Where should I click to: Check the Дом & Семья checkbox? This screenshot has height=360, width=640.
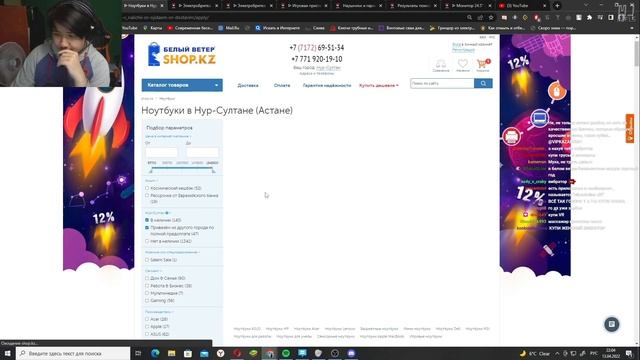tap(147, 278)
